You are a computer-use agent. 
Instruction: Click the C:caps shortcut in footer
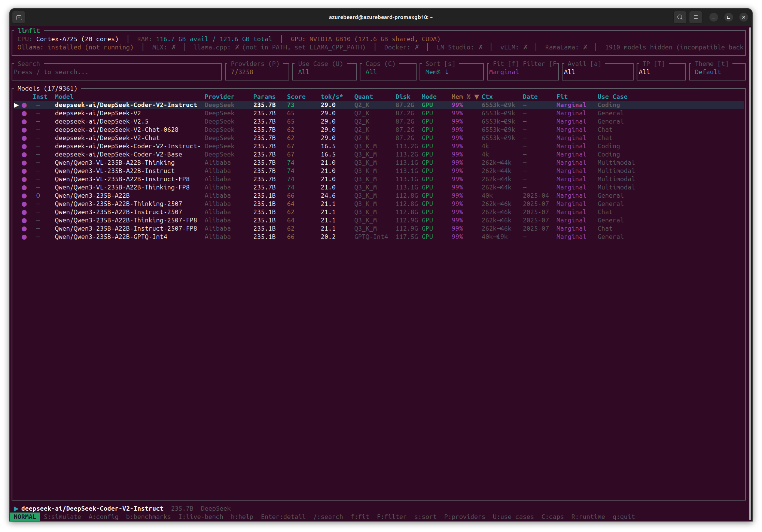pos(552,517)
